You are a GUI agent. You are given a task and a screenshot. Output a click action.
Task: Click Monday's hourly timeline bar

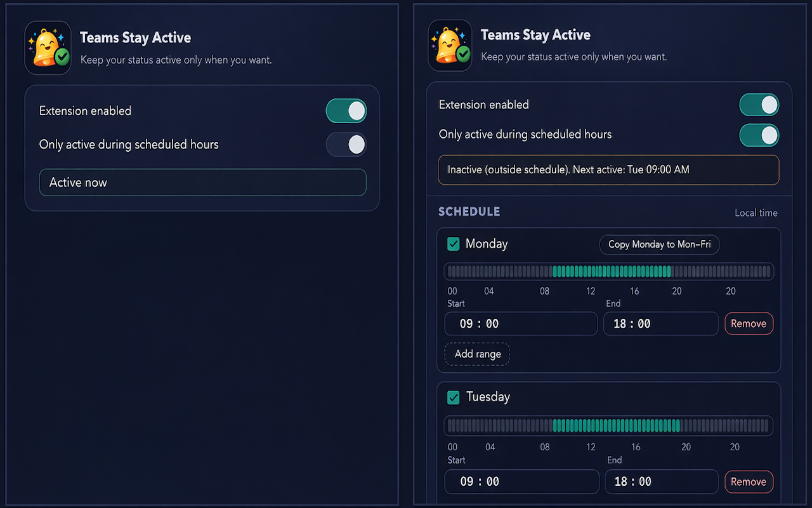coord(609,272)
